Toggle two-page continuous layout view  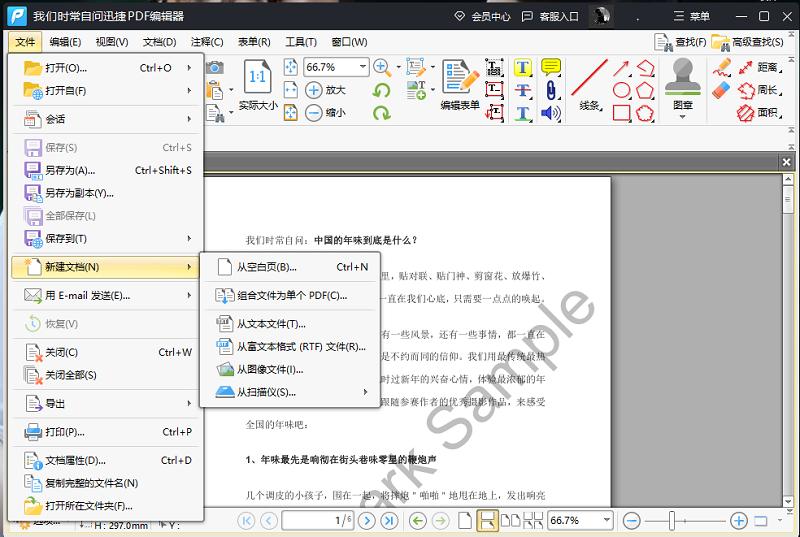tap(533, 521)
